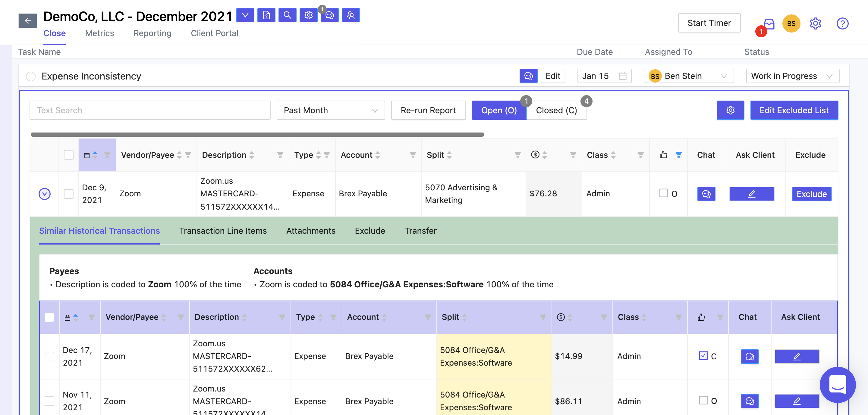Click the BS user avatar top right
The image size is (868, 415).
click(x=791, y=23)
